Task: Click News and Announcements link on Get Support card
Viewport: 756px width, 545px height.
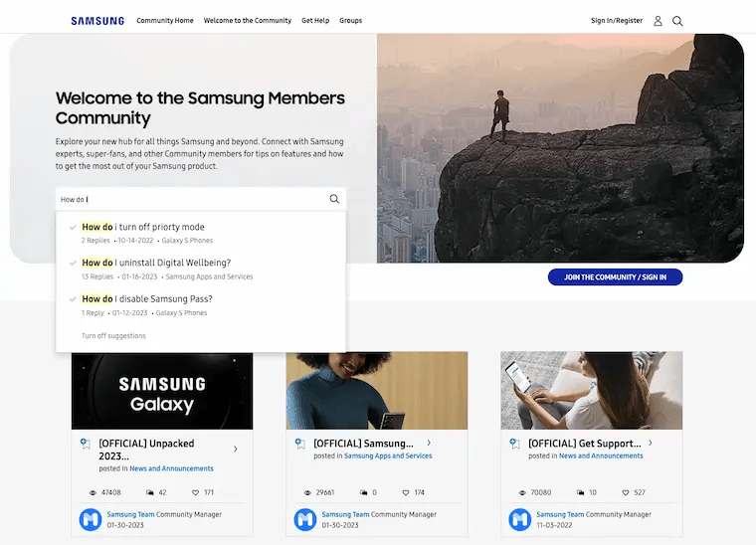Action: (601, 455)
